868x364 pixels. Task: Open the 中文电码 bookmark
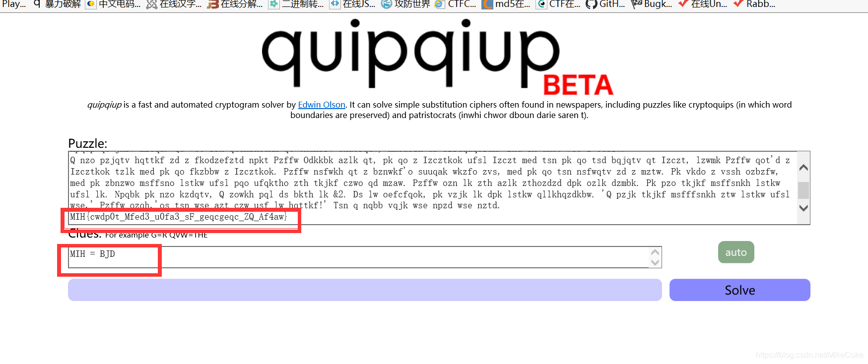pyautogui.click(x=114, y=4)
